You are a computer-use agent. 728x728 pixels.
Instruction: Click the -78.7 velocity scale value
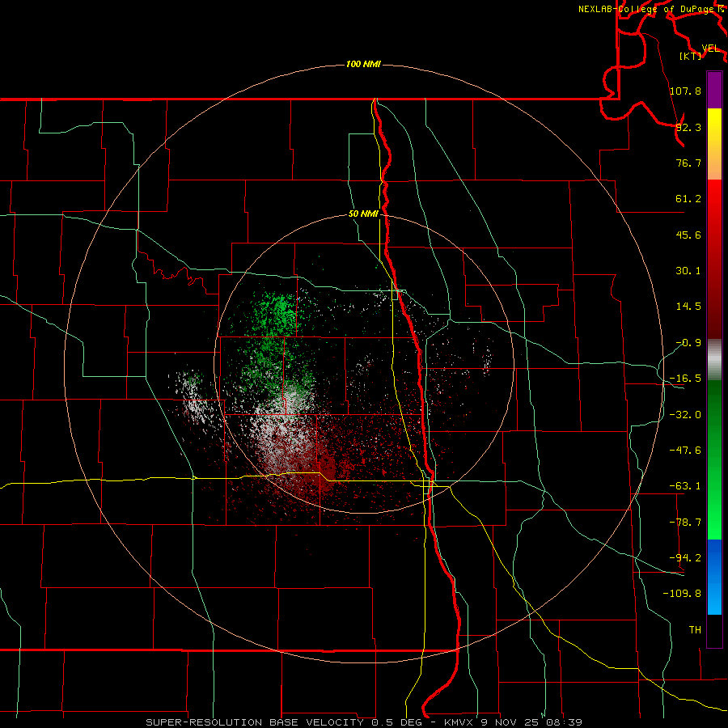click(685, 523)
